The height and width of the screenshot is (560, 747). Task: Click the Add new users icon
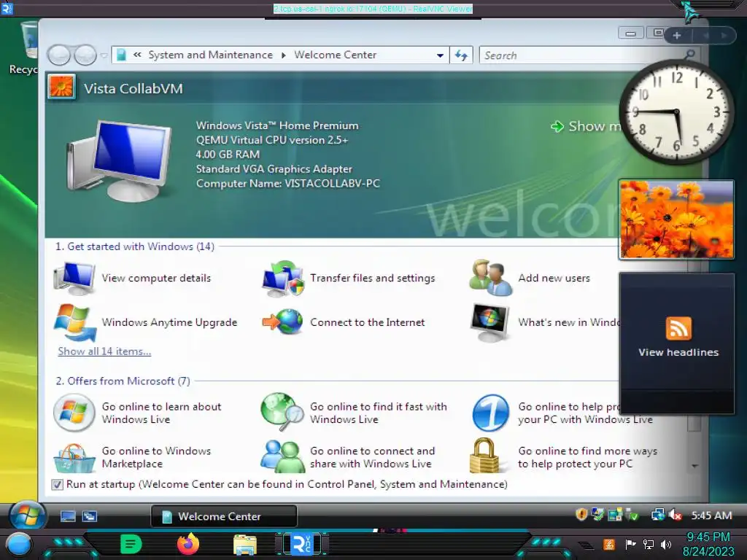coord(490,278)
